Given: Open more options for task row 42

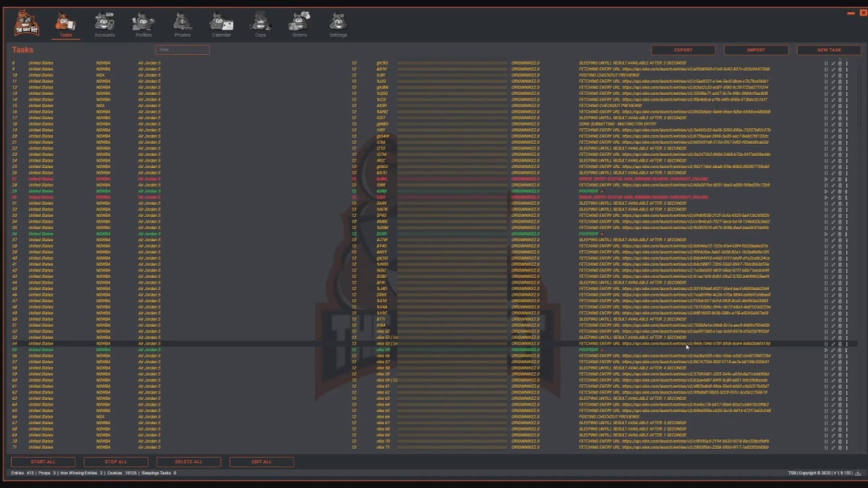Looking at the screenshot, I should (x=847, y=270).
